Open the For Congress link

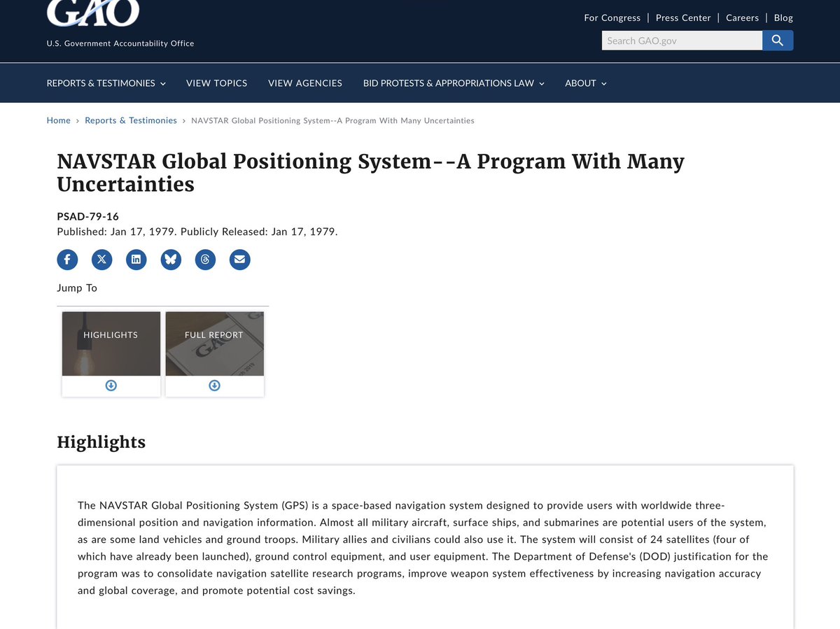(x=612, y=17)
